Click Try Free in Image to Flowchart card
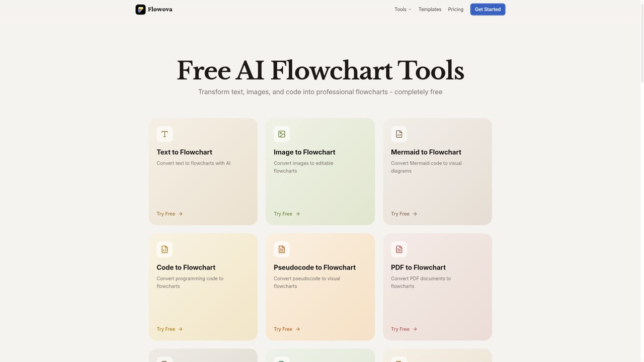This screenshot has height=362, width=644. 287,214
